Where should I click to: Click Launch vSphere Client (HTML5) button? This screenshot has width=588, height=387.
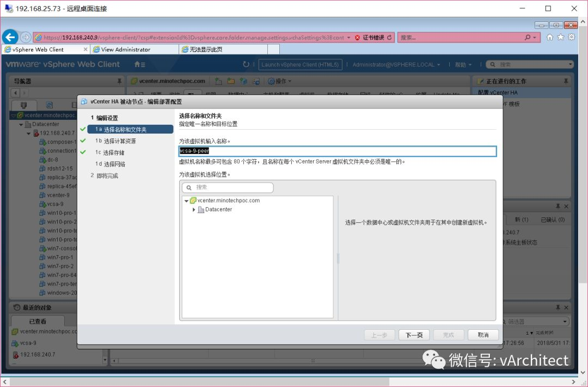300,64
